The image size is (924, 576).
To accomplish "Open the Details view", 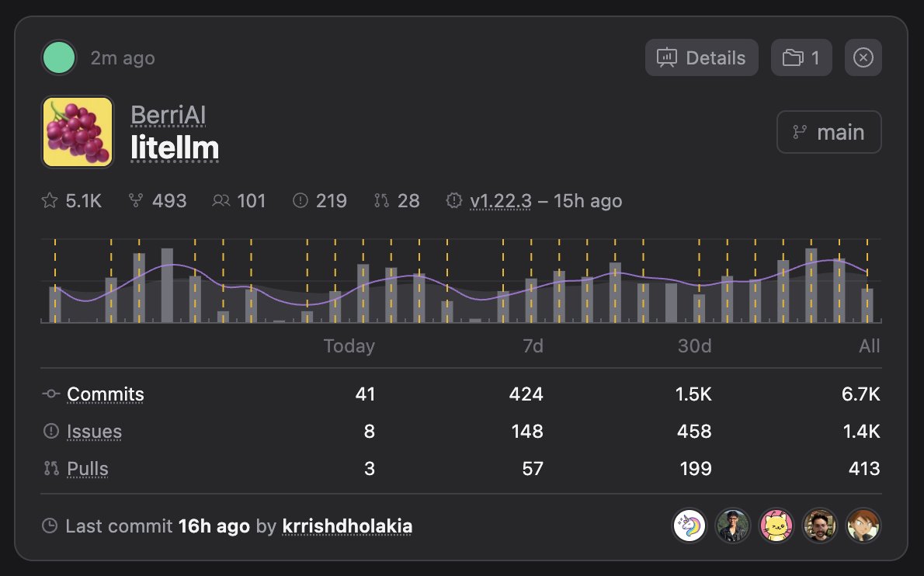I will (x=701, y=57).
